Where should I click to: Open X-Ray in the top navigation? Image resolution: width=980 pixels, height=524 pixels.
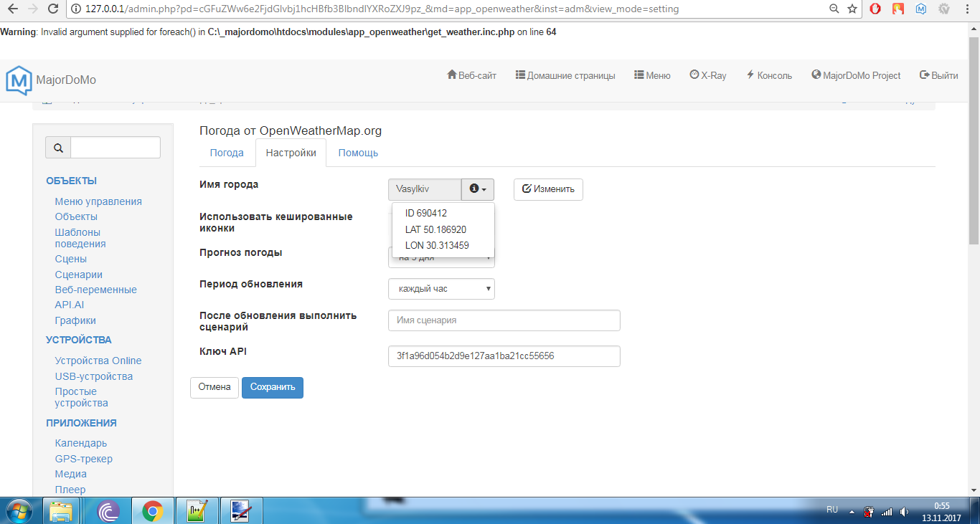[x=708, y=75]
